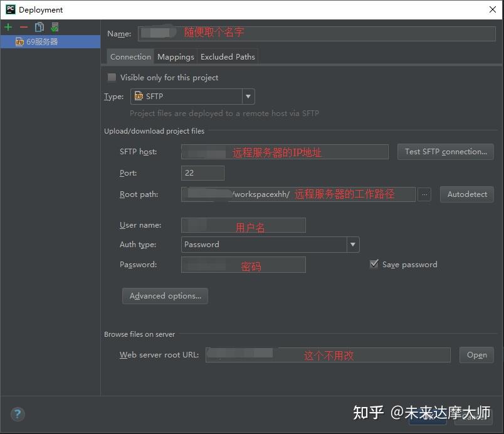Add a new deployment server
This screenshot has width=504, height=434.
8,27
